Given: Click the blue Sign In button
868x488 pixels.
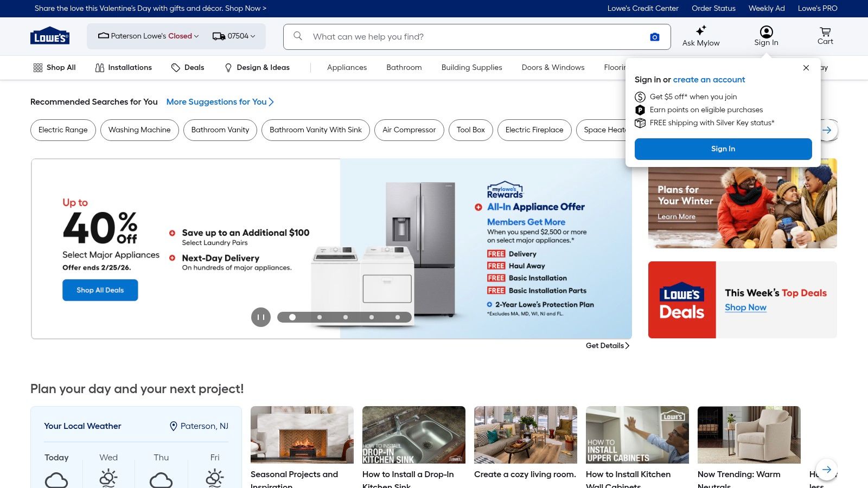Looking at the screenshot, I should click(x=723, y=149).
